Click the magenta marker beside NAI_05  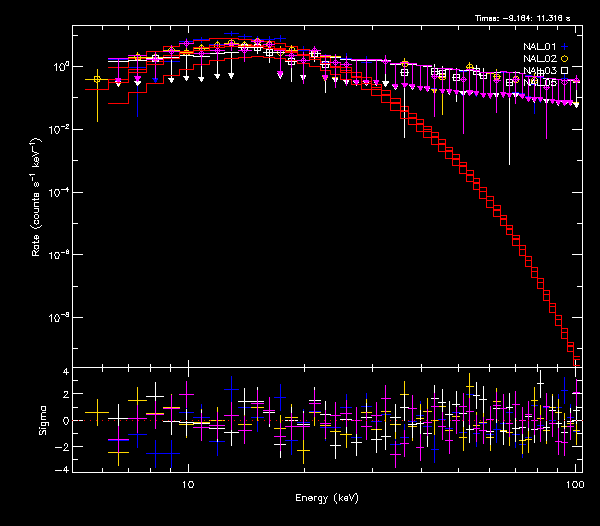point(564,82)
